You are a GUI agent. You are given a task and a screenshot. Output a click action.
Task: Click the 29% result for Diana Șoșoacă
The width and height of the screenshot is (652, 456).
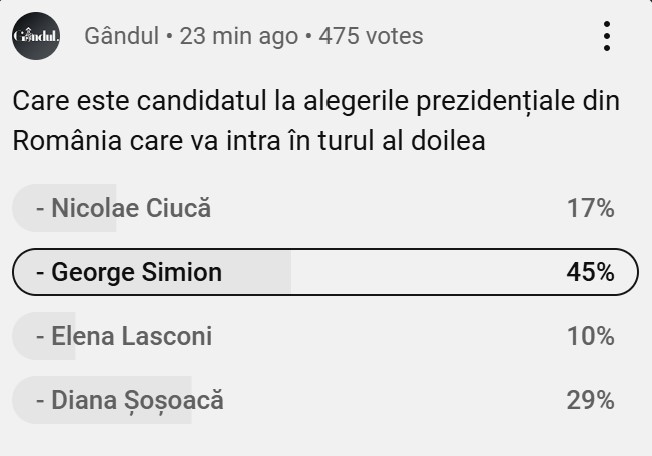coord(590,400)
